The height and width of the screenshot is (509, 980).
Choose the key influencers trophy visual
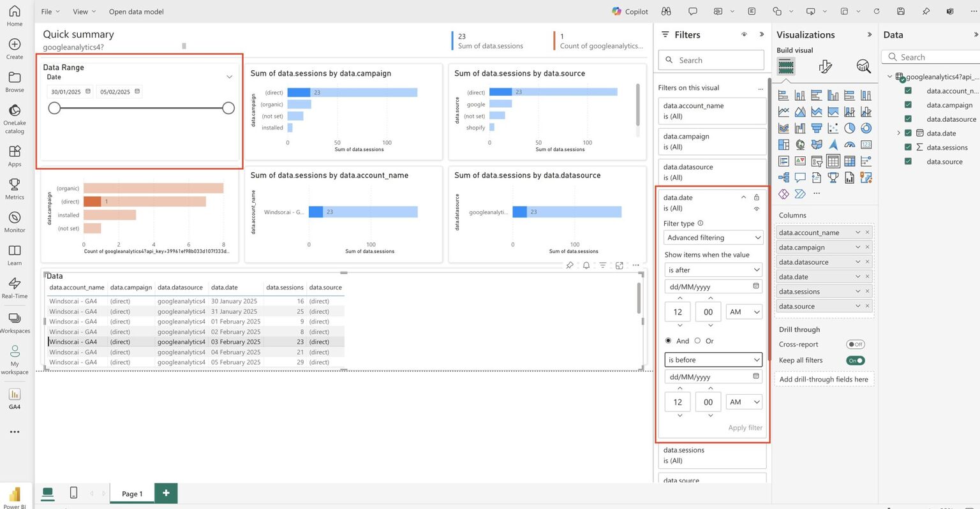point(833,177)
